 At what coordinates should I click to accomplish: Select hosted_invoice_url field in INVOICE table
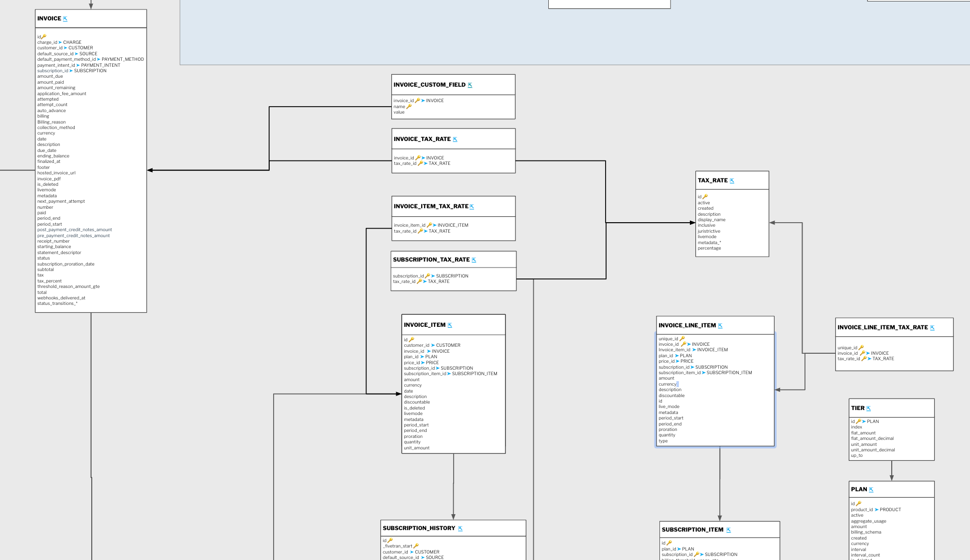click(x=56, y=173)
